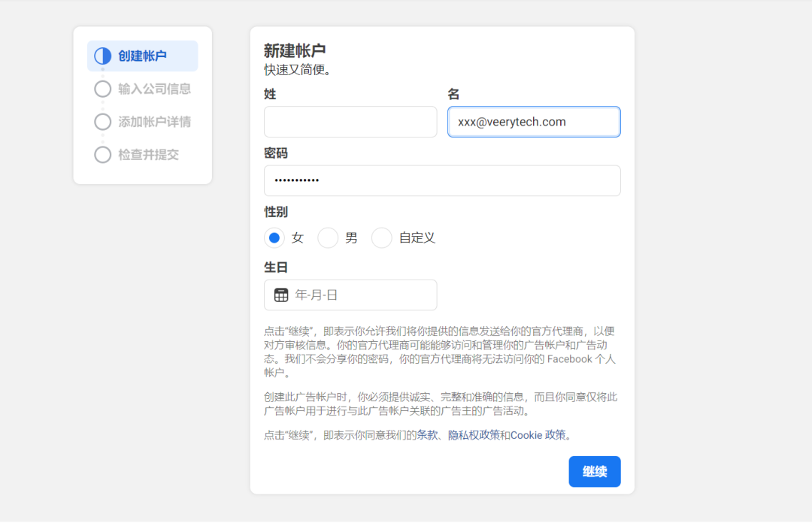Click the circle icon next to 检查并提交 step

pyautogui.click(x=102, y=155)
